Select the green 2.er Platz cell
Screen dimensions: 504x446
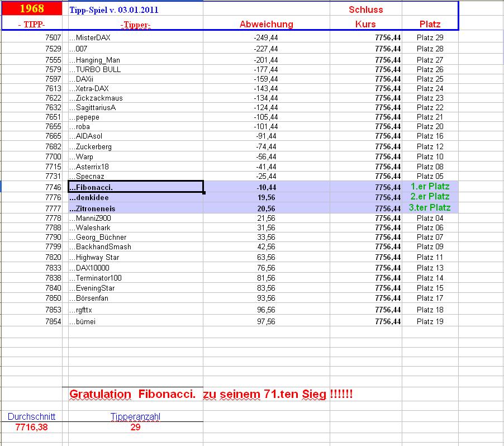click(430, 197)
